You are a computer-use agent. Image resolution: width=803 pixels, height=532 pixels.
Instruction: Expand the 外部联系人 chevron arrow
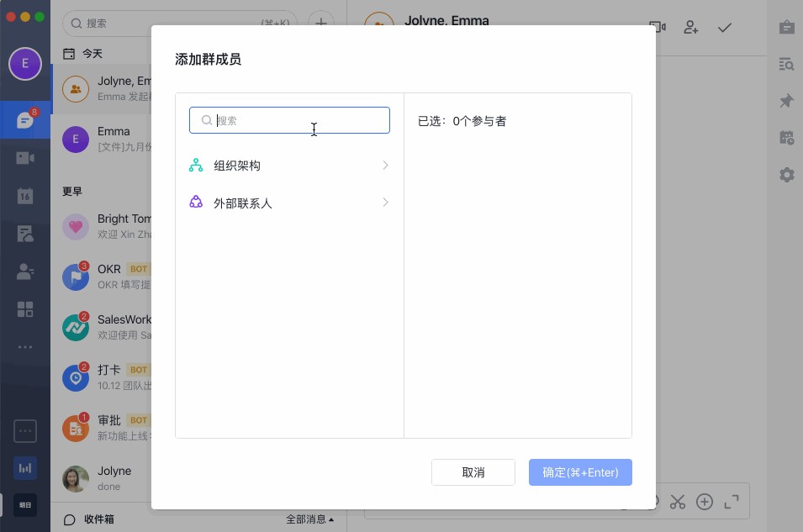tap(386, 203)
